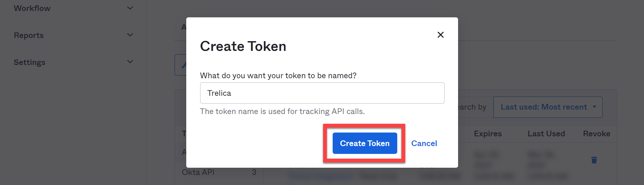The height and width of the screenshot is (185, 644).
Task: Click the trash icon to revoke token
Action: pos(594,160)
